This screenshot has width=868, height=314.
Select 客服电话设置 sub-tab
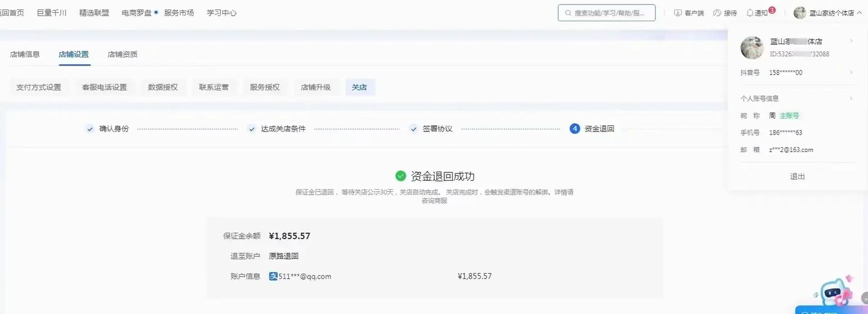(x=105, y=87)
